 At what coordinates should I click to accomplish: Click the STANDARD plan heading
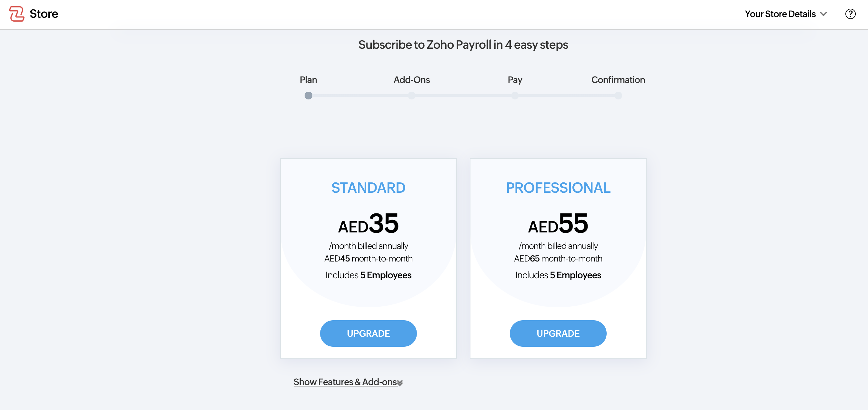pos(368,188)
